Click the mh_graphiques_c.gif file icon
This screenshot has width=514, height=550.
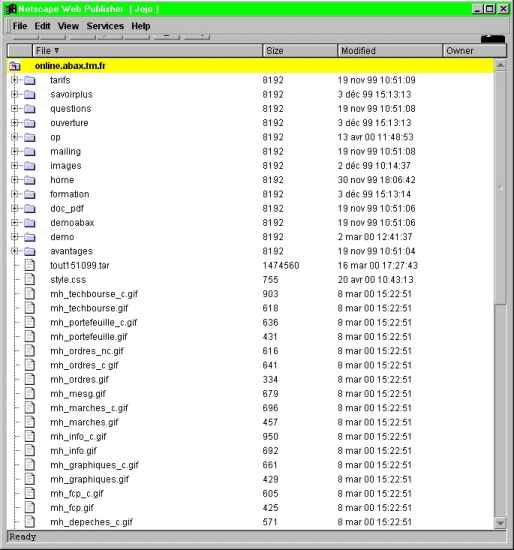[30, 465]
